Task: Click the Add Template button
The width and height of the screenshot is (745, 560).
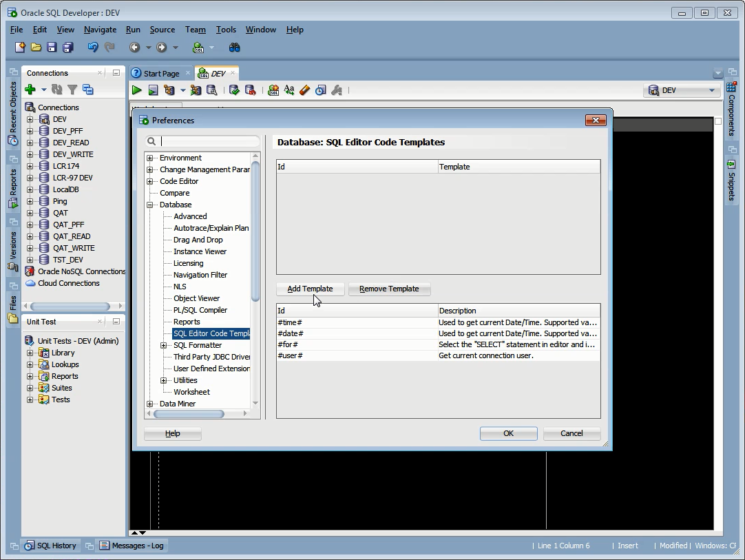Action: point(310,289)
